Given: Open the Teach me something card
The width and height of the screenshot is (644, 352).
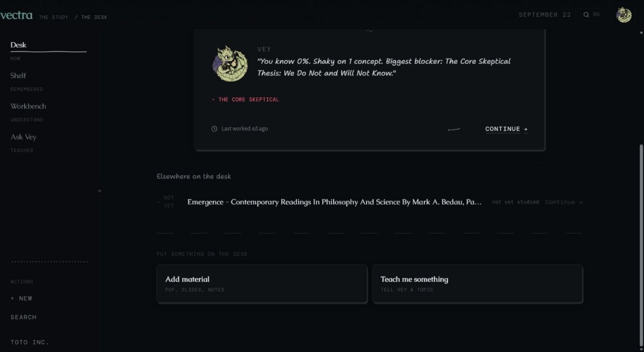Looking at the screenshot, I should [477, 284].
